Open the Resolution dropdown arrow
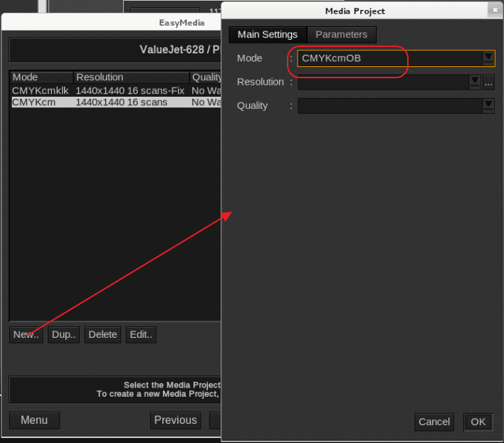This screenshot has width=504, height=443. (x=475, y=82)
